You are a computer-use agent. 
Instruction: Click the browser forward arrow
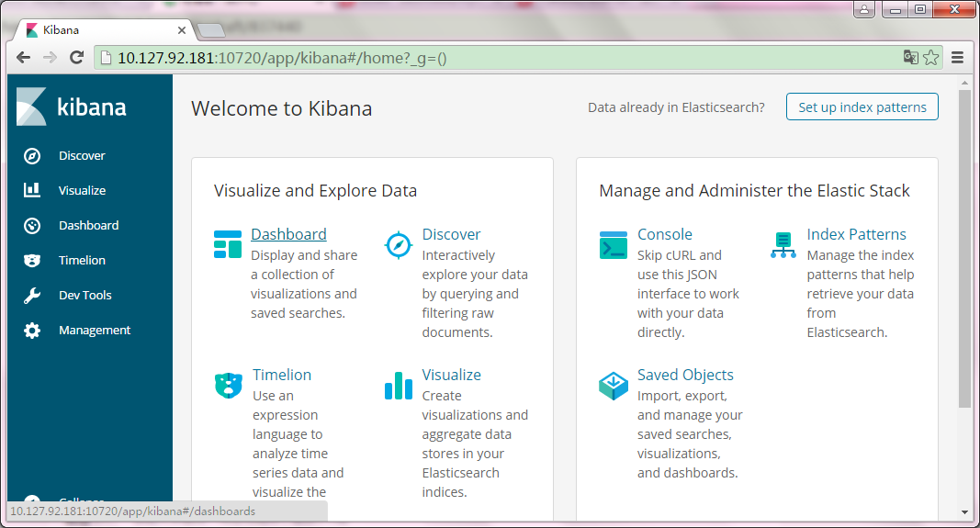coord(50,58)
